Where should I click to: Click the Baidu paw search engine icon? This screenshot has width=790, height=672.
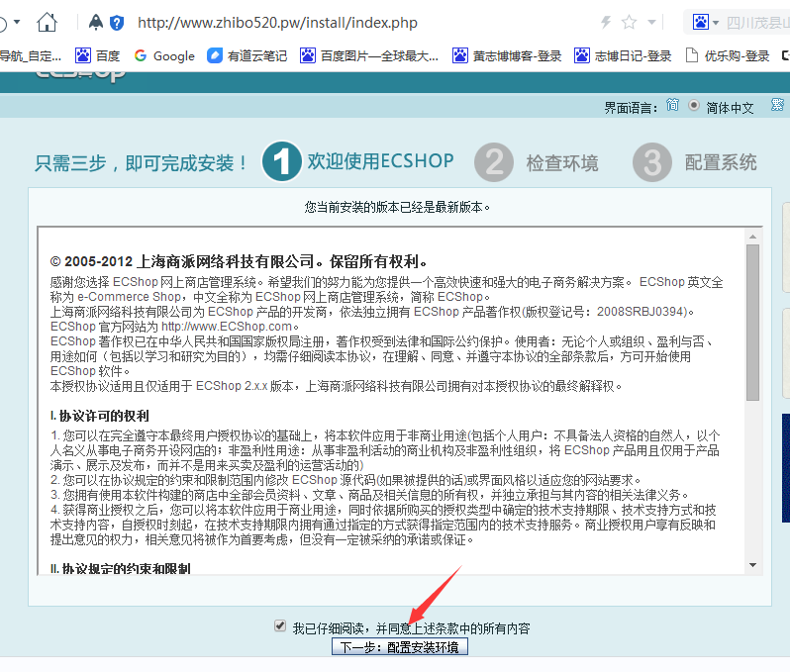[x=701, y=22]
